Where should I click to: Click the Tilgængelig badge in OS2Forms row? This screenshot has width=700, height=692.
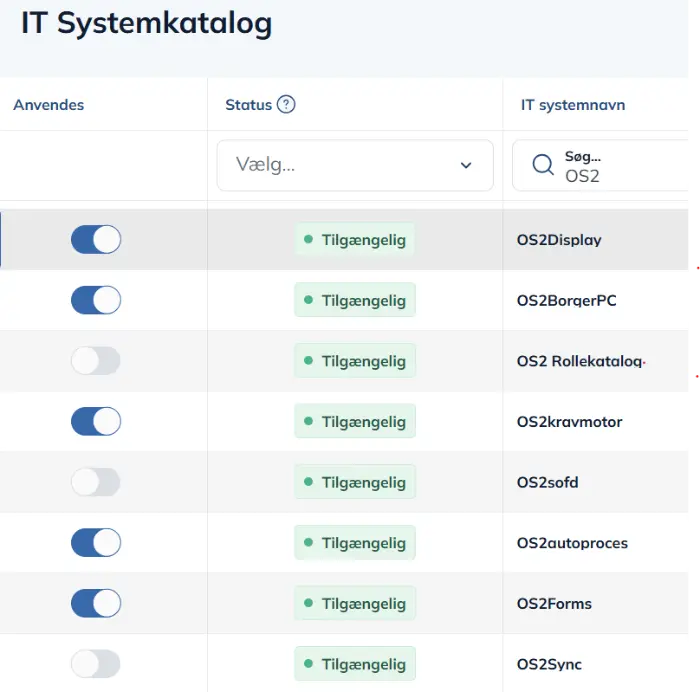[x=355, y=604]
